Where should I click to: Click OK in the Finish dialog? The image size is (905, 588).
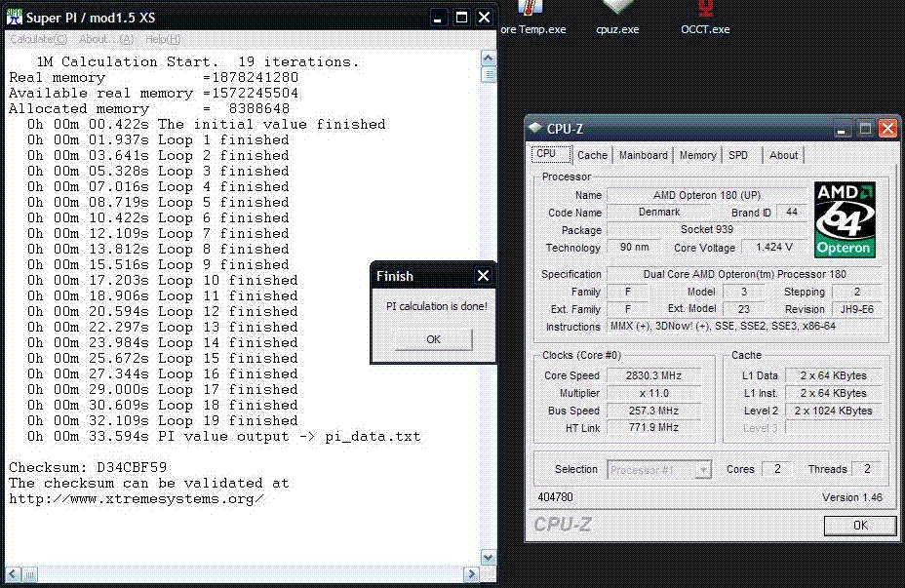433,339
